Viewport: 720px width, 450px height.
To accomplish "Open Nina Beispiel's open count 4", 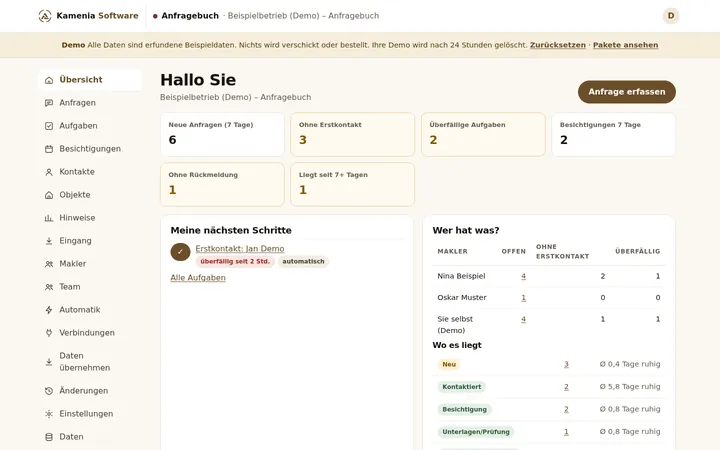I will (523, 276).
